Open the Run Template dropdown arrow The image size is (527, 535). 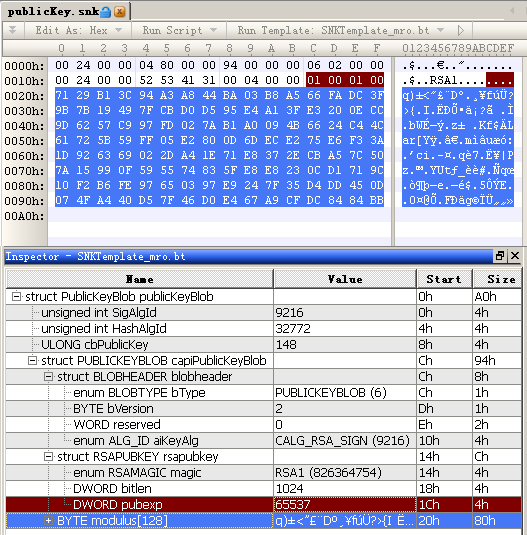[440, 30]
